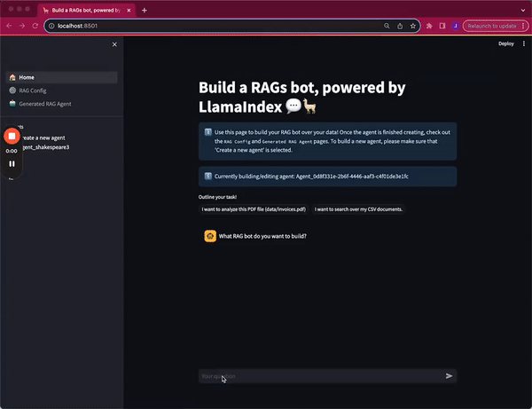The height and width of the screenshot is (409, 532).
Task: Click 'I want to search over my CSV documents' suggestion
Action: coord(358,209)
